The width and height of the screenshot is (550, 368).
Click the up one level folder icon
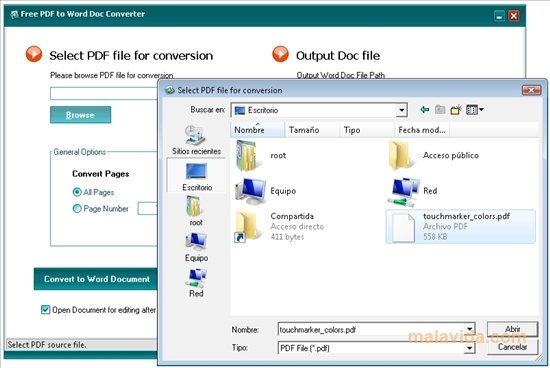(x=440, y=110)
